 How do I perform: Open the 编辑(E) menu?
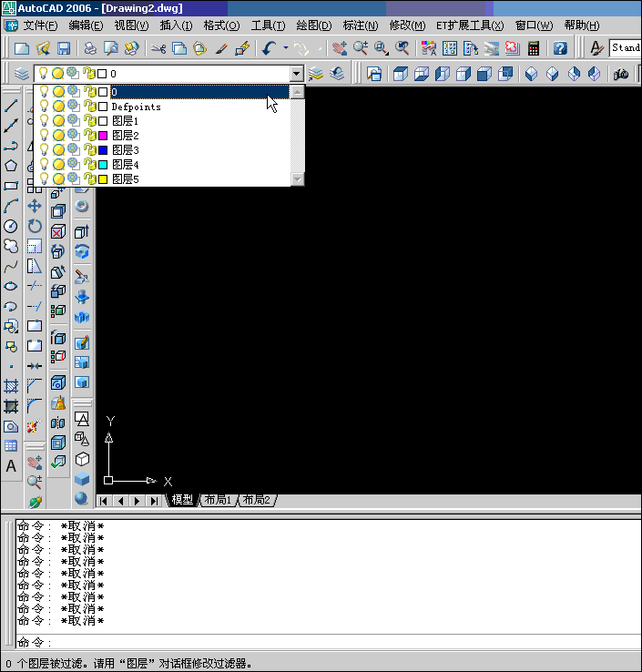coord(86,25)
